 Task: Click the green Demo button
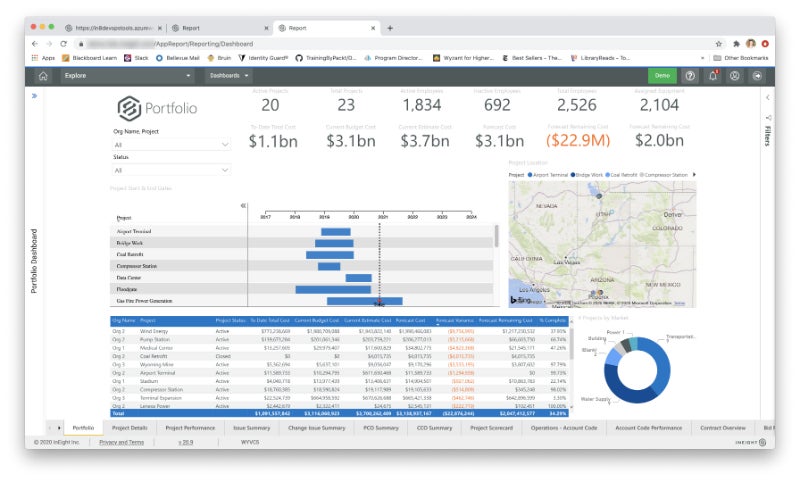[x=660, y=75]
